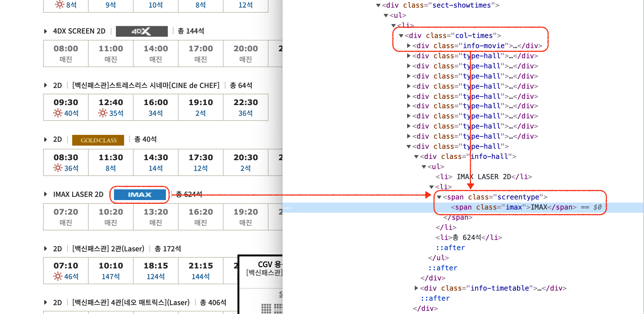Expand the 4DX SCREEN 2D hall arrow
This screenshot has height=314, width=644.
[x=46, y=31]
